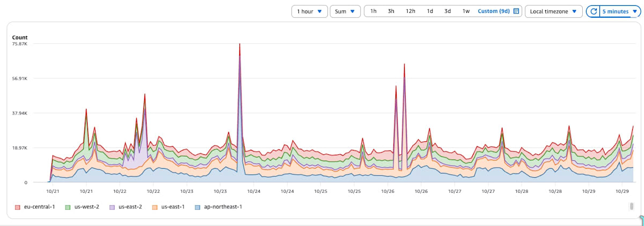
Task: Click the Count axis title
Action: click(x=20, y=37)
